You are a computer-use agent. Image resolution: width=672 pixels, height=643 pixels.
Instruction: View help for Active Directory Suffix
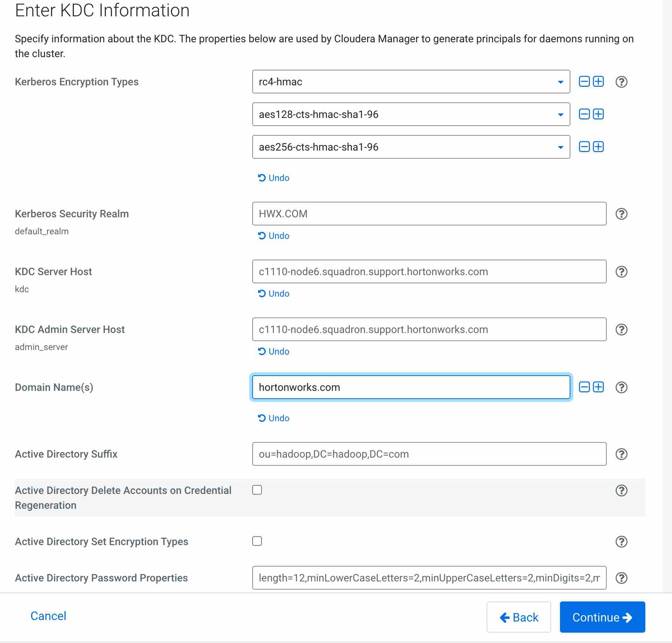coord(621,454)
